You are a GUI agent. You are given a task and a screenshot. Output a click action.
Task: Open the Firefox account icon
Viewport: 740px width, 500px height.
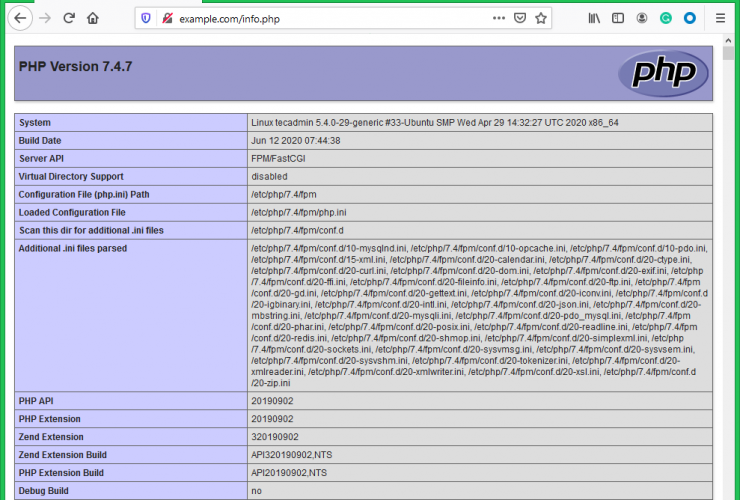642,18
